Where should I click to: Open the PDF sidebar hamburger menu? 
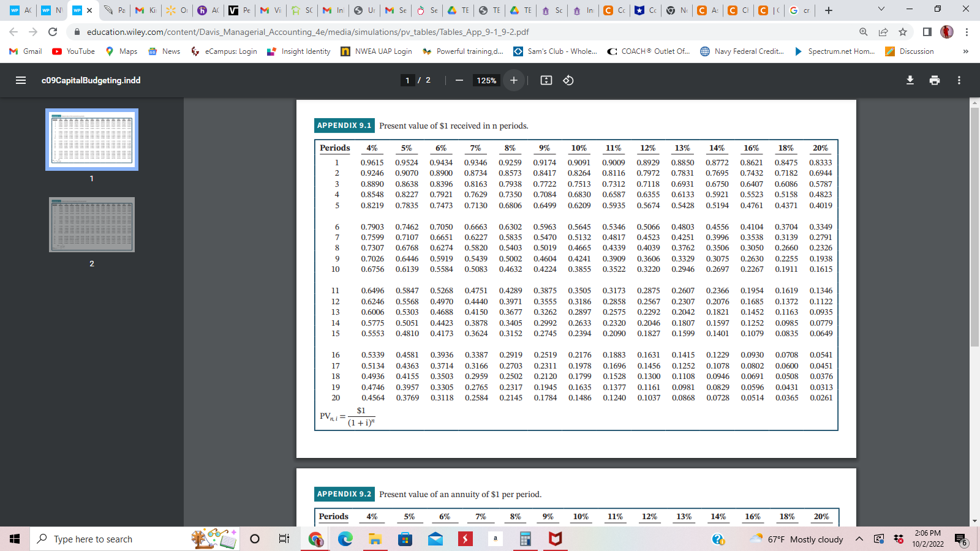[x=20, y=80]
